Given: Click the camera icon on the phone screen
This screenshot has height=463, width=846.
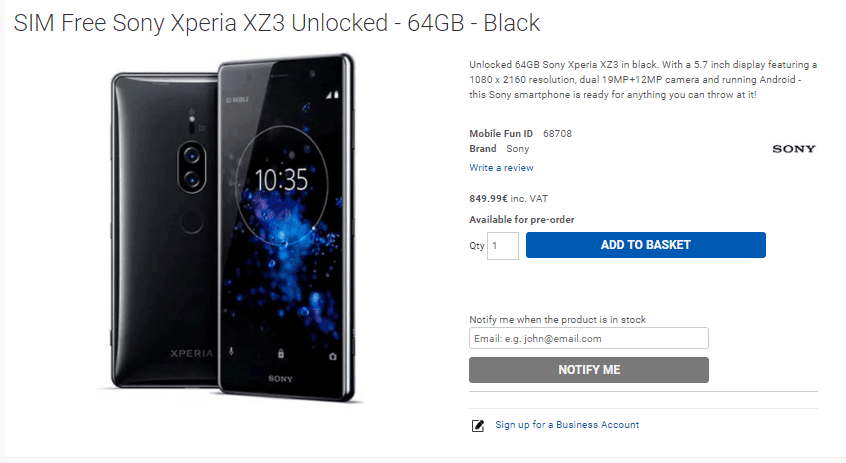Looking at the screenshot, I should tap(332, 356).
